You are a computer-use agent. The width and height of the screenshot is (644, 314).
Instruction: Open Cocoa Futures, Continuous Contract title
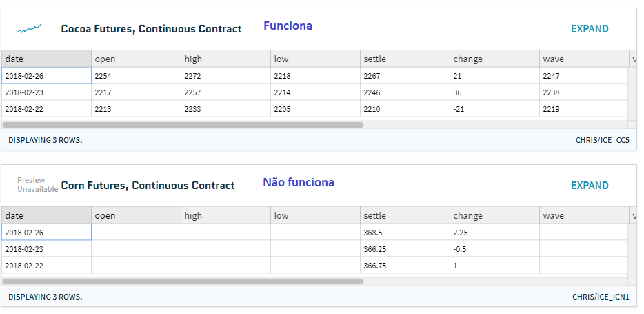(x=151, y=29)
